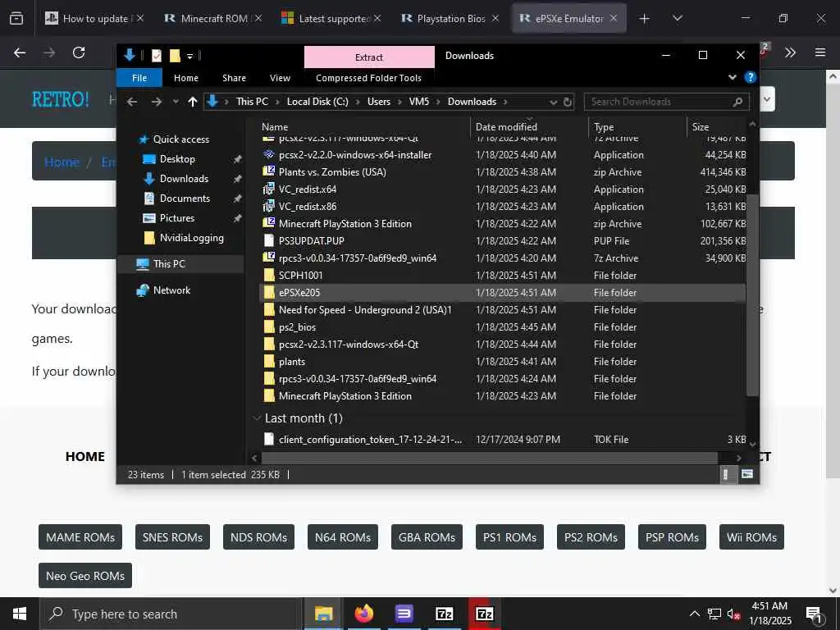Screen dimensions: 840x630
Task: Customize the Quick Access Toolbar dropdown
Action: coord(189,56)
